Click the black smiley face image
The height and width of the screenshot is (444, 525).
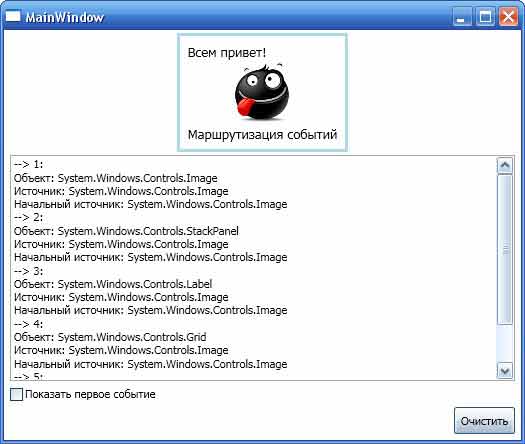[262, 92]
